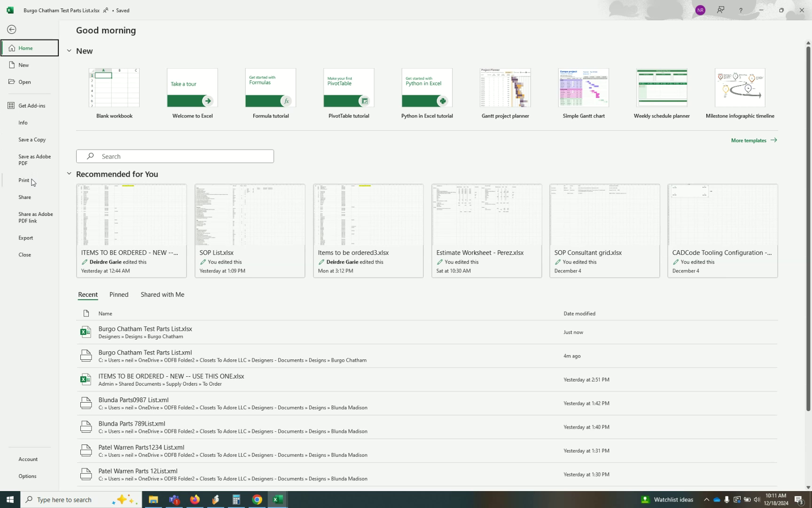Image resolution: width=812 pixels, height=508 pixels.
Task: Choose Save as Adobe PDF
Action: pyautogui.click(x=30, y=160)
